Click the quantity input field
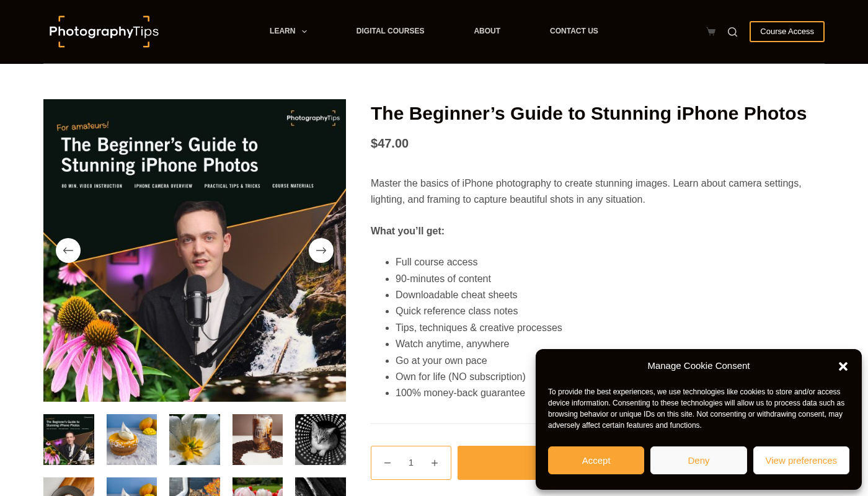 click(x=411, y=463)
